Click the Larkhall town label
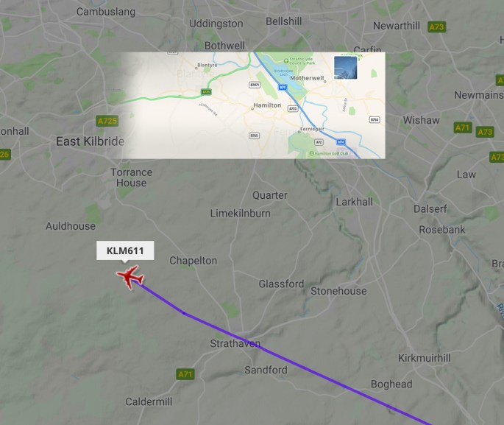 tap(354, 202)
